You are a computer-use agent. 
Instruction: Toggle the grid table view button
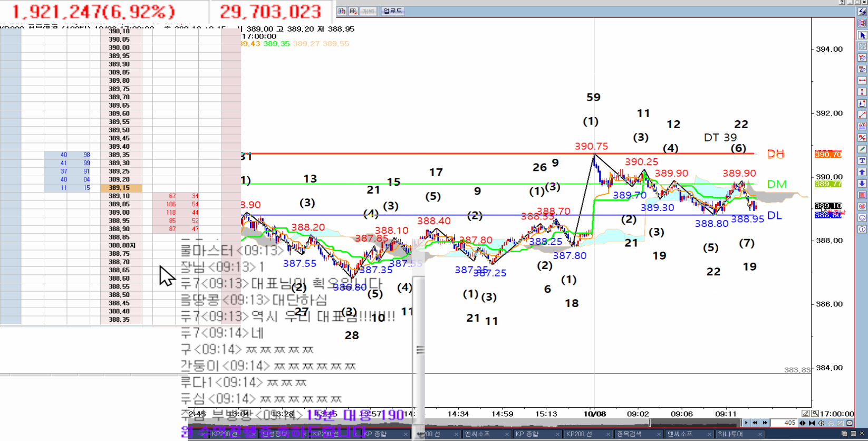click(353, 11)
